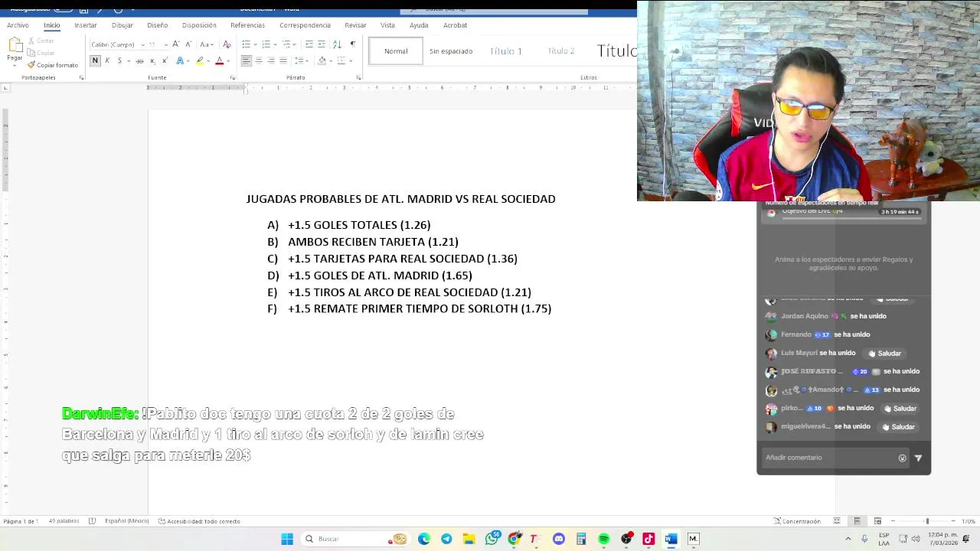The width and height of the screenshot is (980, 551).
Task: Open Discord from the taskbar
Action: (x=559, y=539)
